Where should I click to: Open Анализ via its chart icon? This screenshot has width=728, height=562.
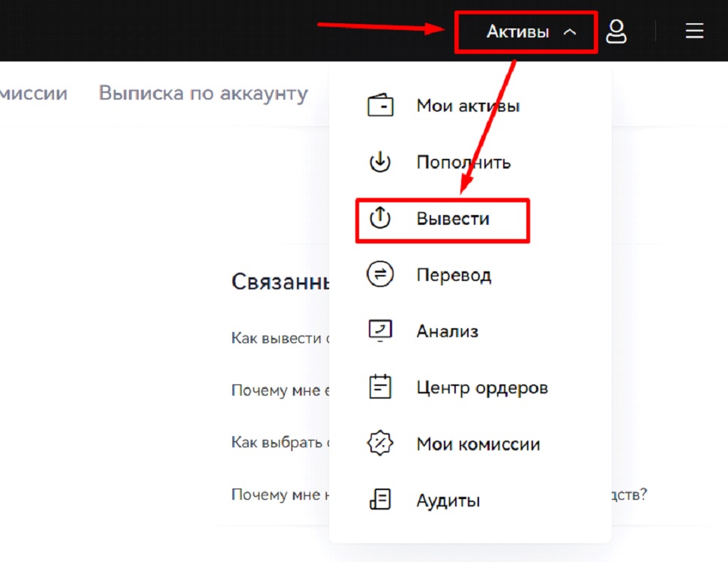[380, 330]
